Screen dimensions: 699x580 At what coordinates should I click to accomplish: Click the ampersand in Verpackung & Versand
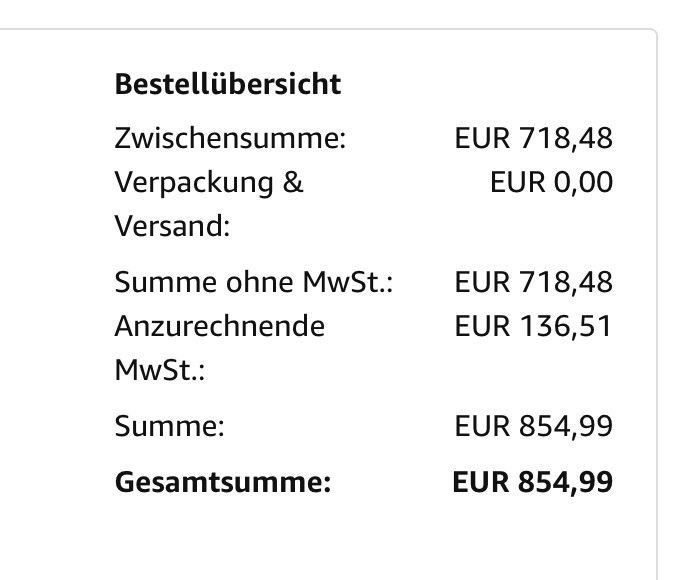coord(292,182)
